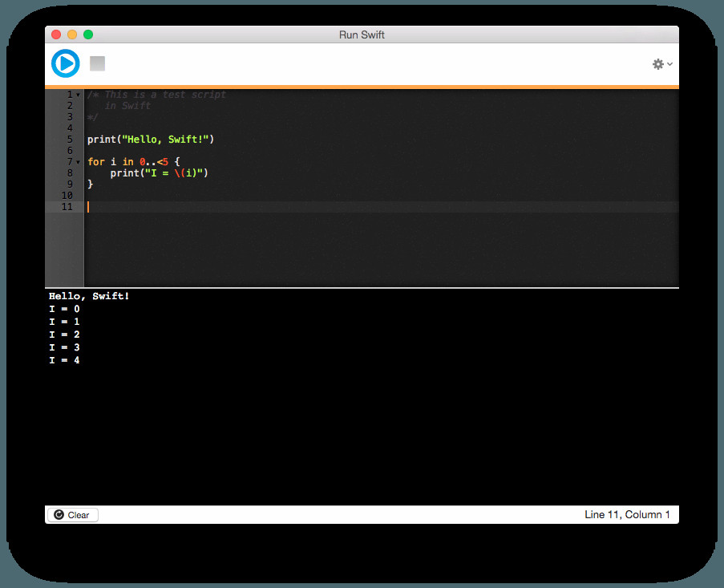Stop script execution with the gray square
The height and width of the screenshot is (588, 724).
coord(98,63)
